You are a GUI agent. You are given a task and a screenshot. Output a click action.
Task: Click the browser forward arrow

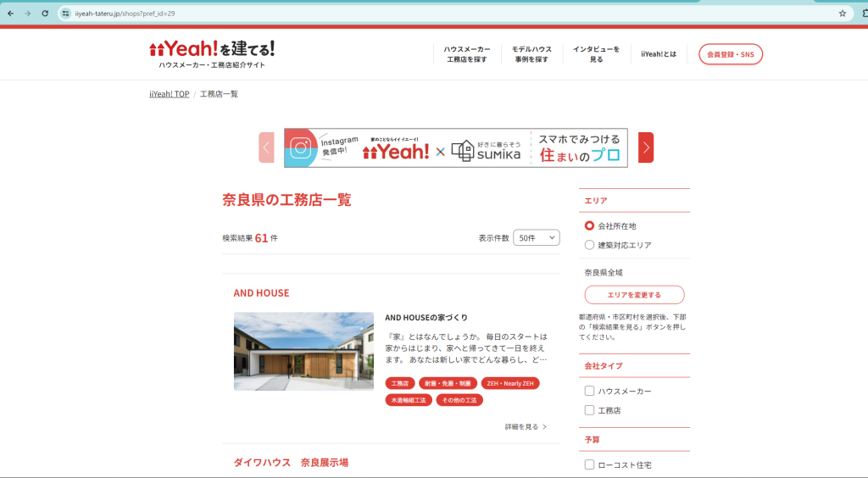(28, 14)
